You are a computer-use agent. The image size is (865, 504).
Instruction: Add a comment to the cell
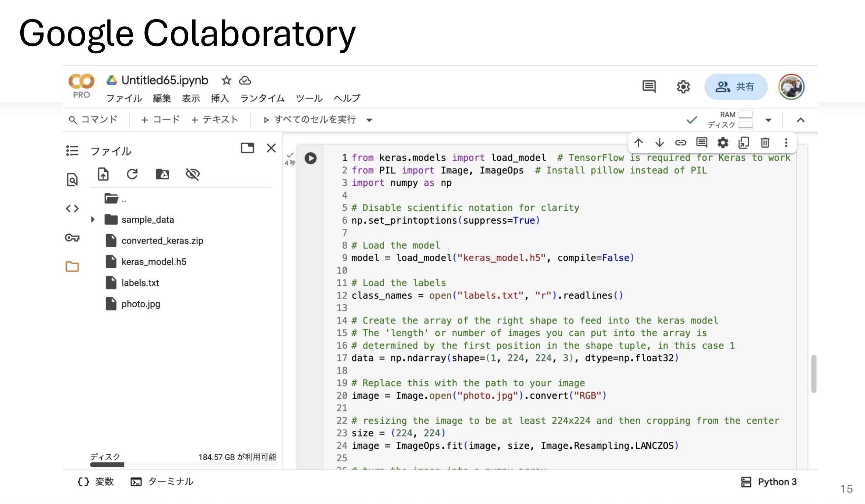point(701,143)
